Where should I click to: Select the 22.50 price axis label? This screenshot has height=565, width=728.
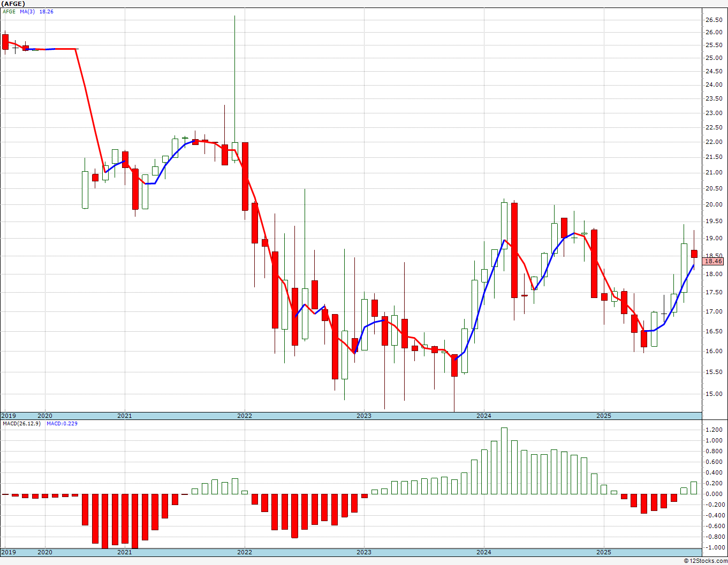pyautogui.click(x=714, y=127)
